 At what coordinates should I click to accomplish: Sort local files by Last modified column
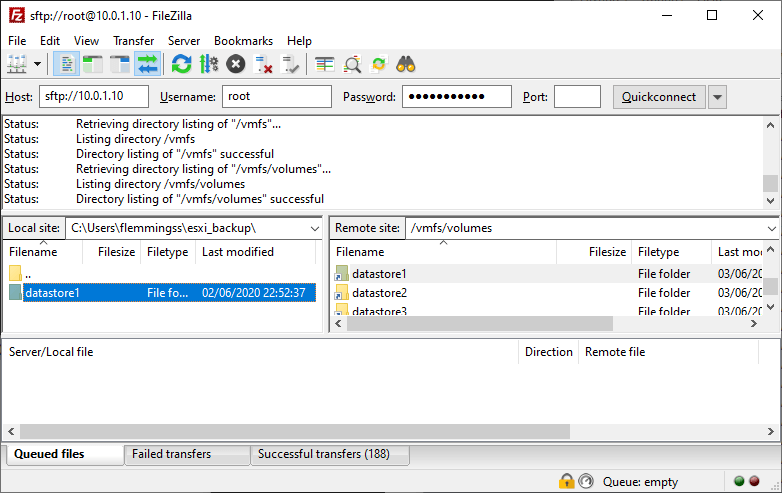[256, 252]
